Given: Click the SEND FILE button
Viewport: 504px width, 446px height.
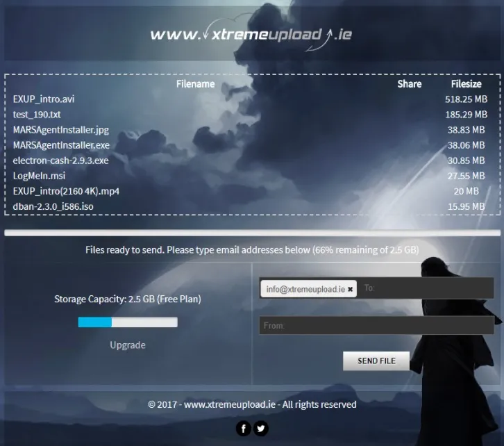Looking at the screenshot, I should point(376,361).
